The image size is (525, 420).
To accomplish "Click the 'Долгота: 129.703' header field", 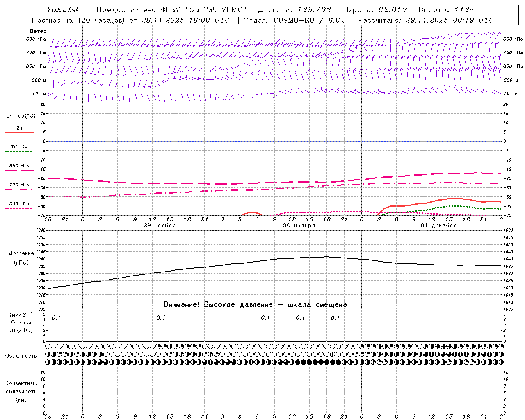I will (x=294, y=10).
